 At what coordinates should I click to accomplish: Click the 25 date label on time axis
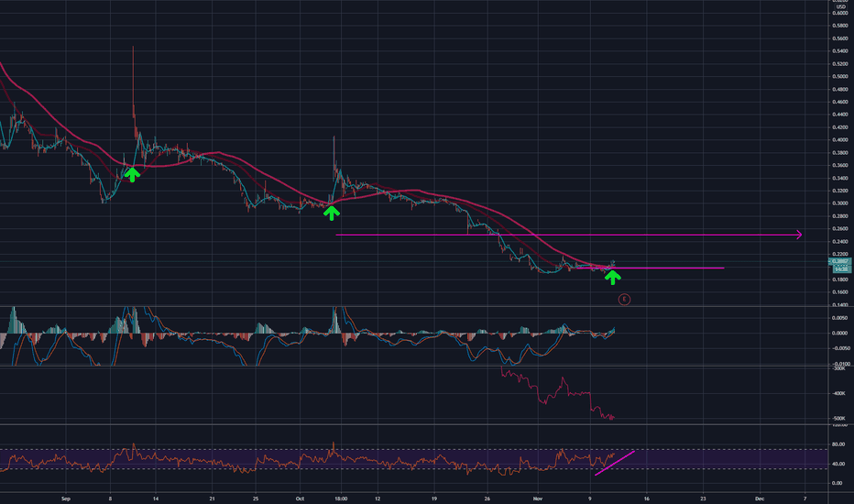tap(256, 499)
